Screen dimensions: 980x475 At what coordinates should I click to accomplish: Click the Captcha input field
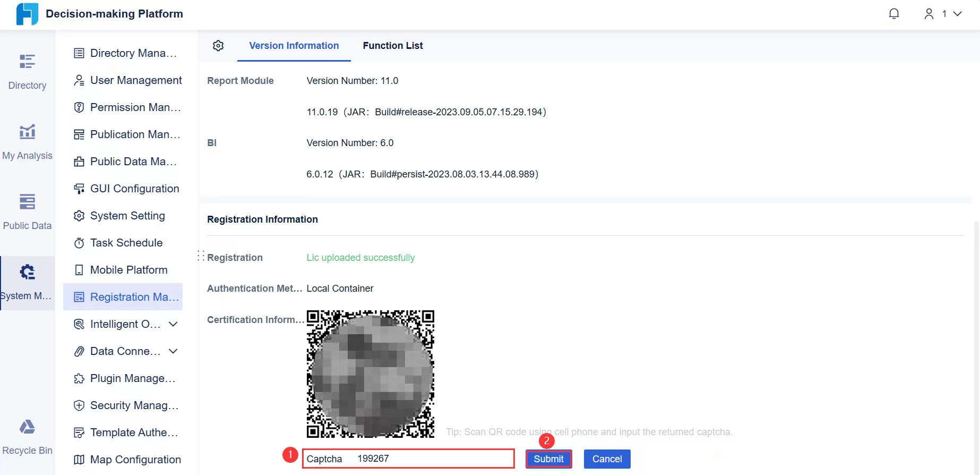(408, 459)
